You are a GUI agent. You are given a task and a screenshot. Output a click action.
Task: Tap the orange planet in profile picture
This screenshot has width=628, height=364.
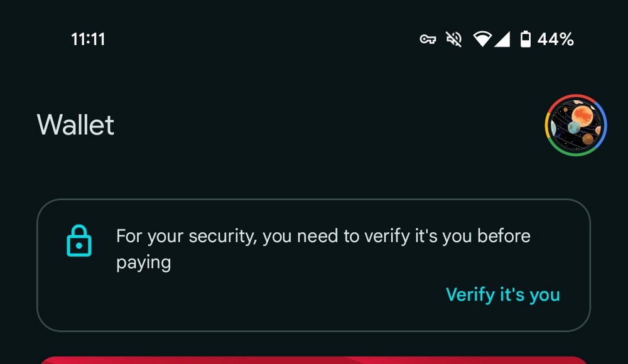(582, 115)
